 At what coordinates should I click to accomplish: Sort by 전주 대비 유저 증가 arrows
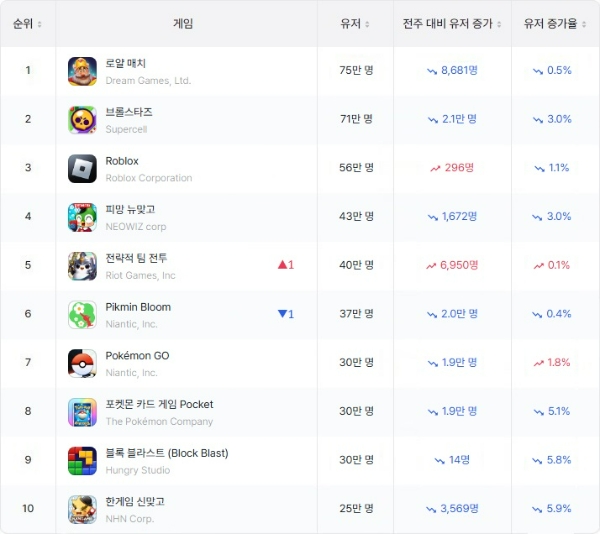499,24
